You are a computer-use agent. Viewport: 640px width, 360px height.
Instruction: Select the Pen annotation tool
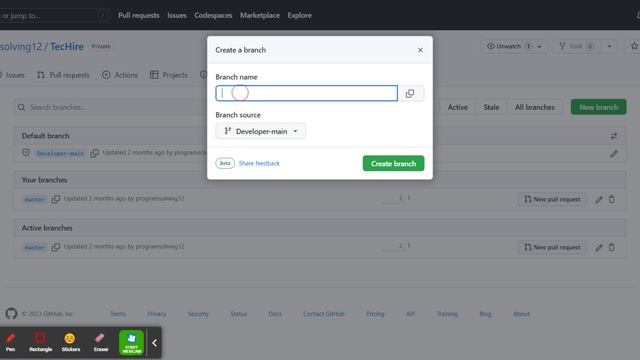(11, 342)
